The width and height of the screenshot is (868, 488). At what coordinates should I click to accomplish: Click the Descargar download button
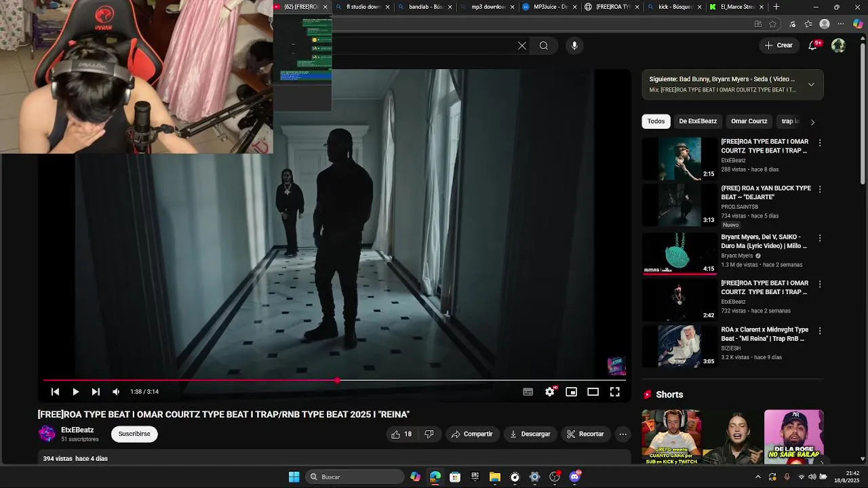tap(530, 434)
